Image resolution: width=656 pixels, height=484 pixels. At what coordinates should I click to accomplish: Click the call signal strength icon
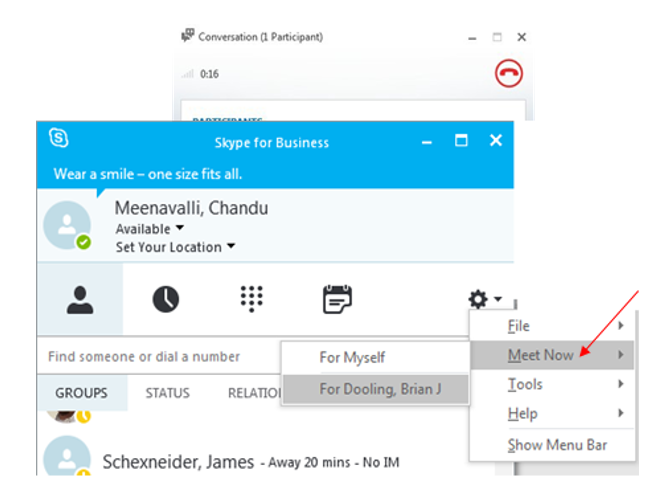(x=188, y=74)
